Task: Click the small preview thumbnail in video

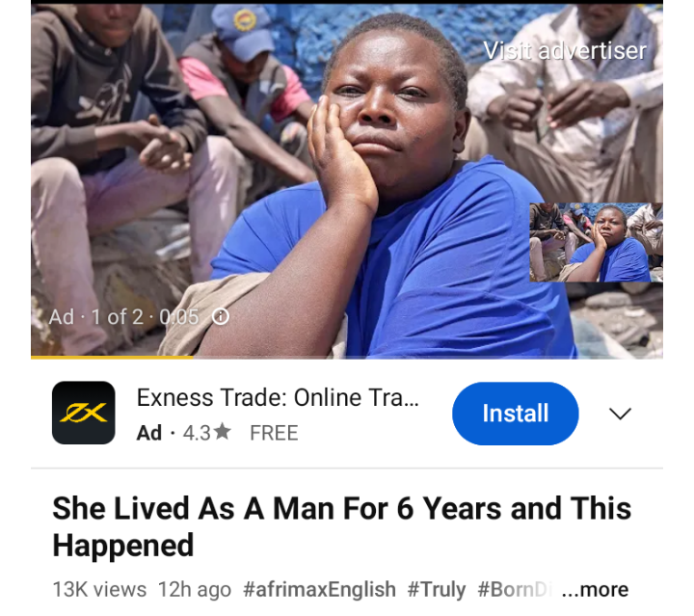Action: click(597, 242)
